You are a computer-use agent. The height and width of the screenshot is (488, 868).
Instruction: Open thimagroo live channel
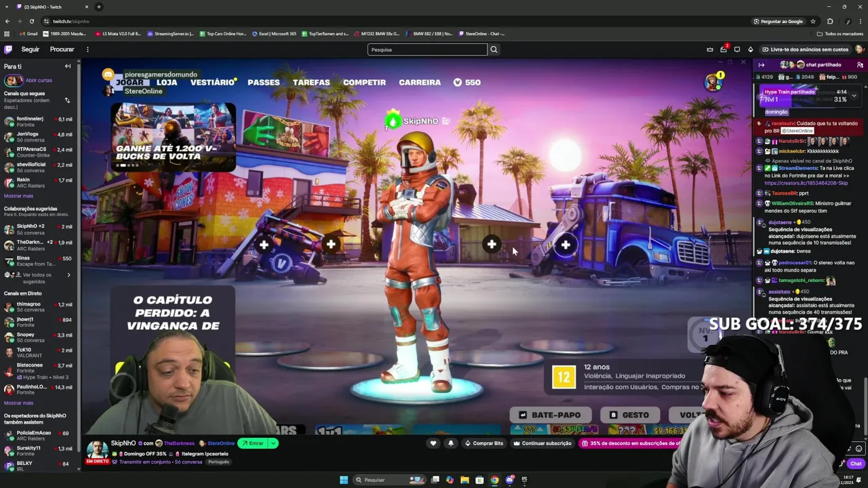pyautogui.click(x=39, y=306)
